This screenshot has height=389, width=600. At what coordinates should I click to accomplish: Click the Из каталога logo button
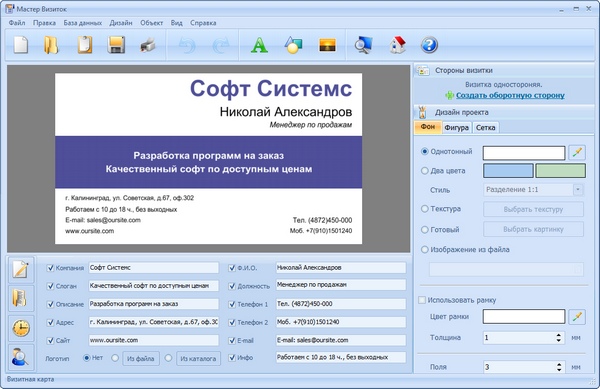pos(198,359)
